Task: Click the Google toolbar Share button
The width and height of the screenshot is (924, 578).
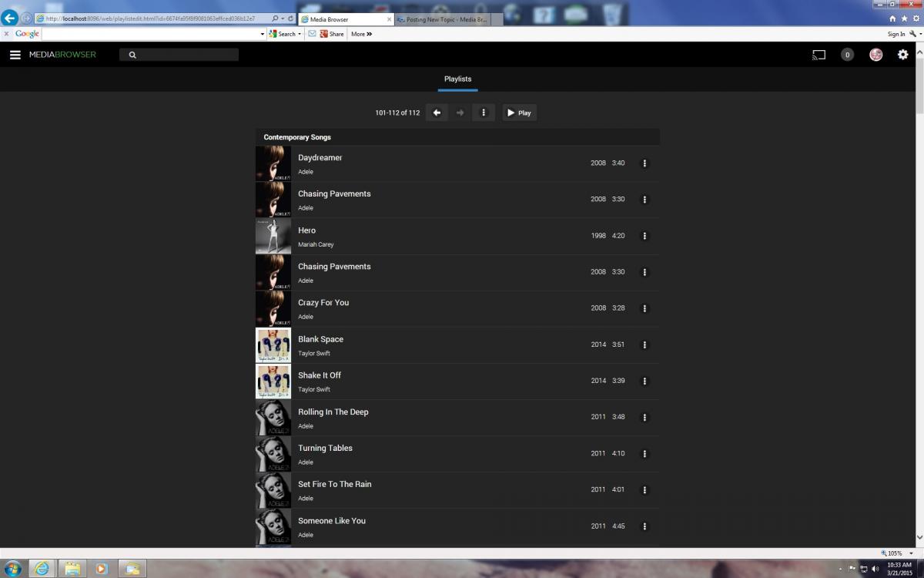Action: [x=332, y=34]
